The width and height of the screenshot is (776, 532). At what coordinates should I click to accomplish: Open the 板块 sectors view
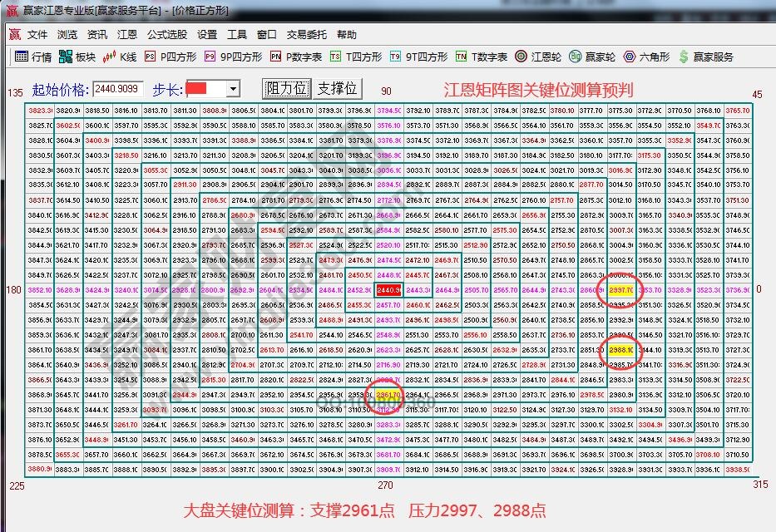coord(77,57)
